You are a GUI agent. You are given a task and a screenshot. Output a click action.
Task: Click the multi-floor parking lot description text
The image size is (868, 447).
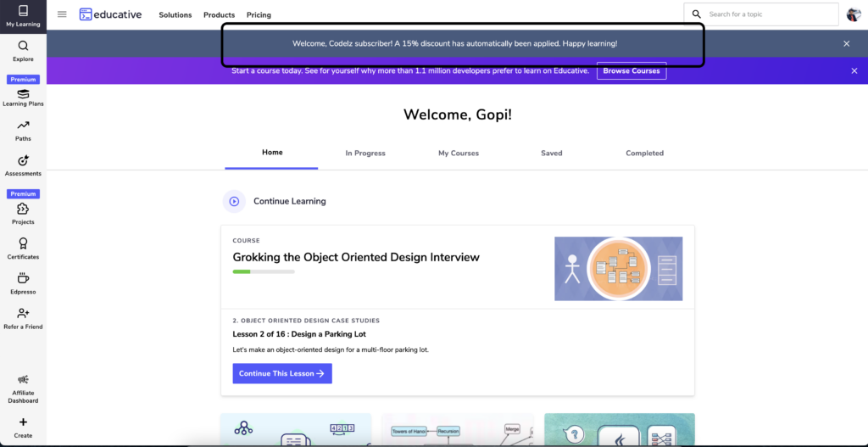331,350
